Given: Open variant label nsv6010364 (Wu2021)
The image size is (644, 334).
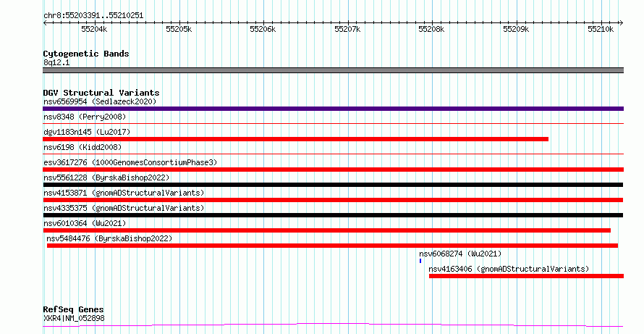Looking at the screenshot, I should [x=85, y=223].
